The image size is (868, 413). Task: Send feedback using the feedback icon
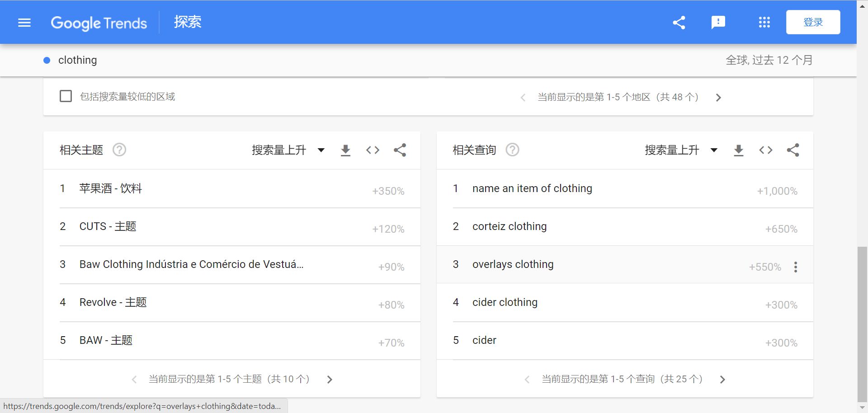(x=718, y=22)
